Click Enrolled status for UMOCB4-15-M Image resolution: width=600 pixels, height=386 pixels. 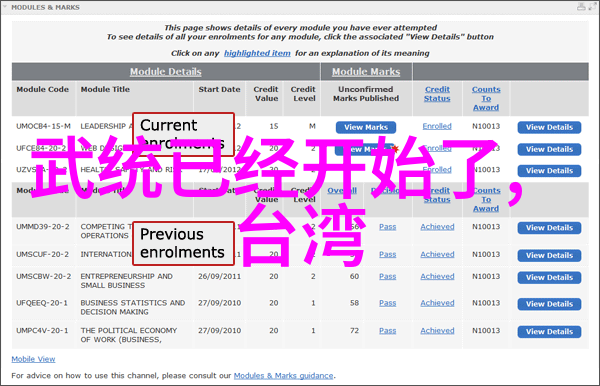(437, 126)
